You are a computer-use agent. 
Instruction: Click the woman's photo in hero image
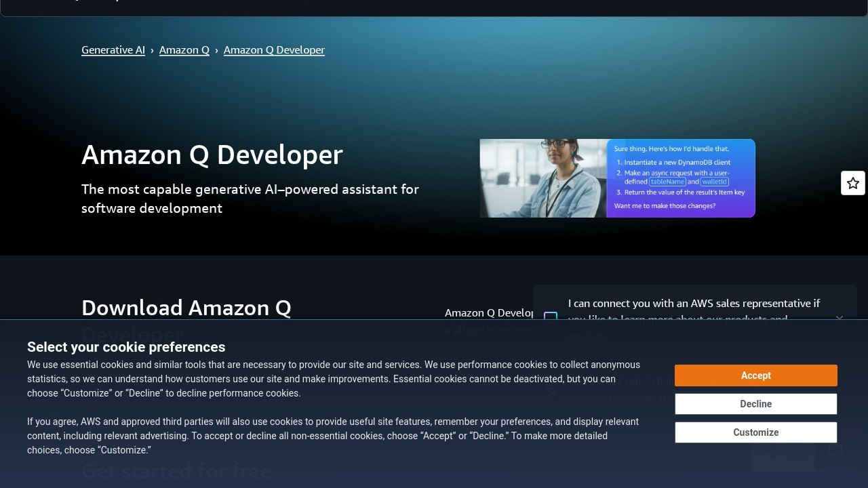click(542, 178)
